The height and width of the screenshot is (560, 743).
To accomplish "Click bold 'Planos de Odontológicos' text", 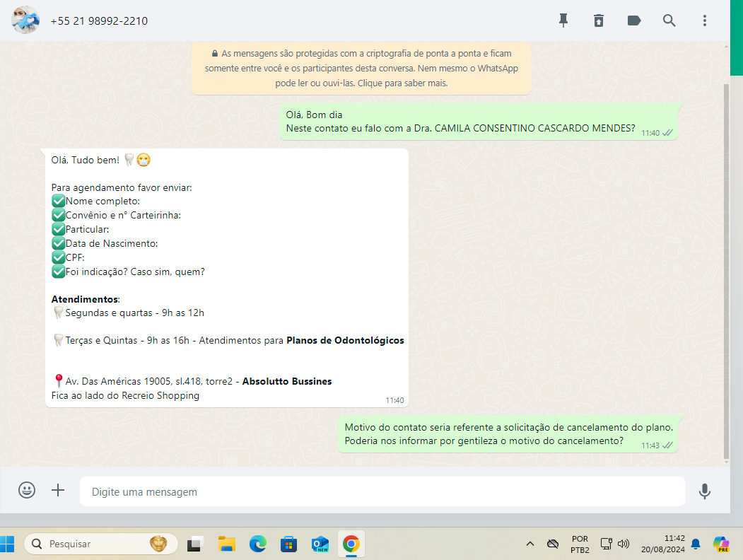I will (345, 340).
